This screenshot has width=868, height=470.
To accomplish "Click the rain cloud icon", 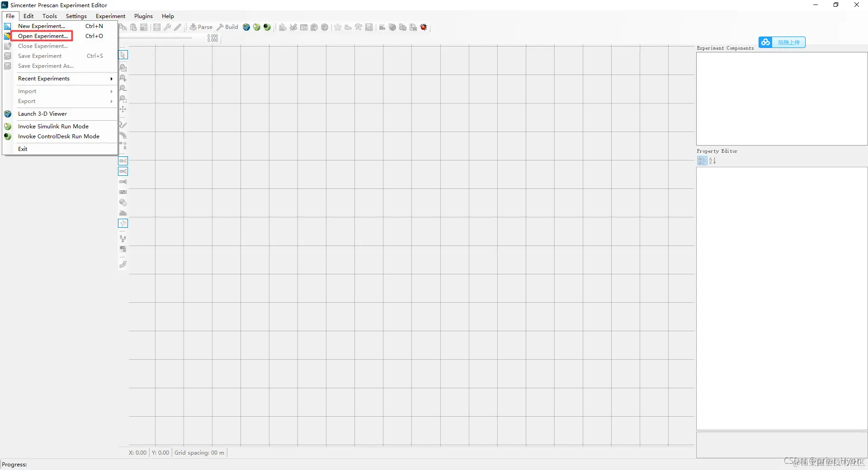I will point(359,27).
